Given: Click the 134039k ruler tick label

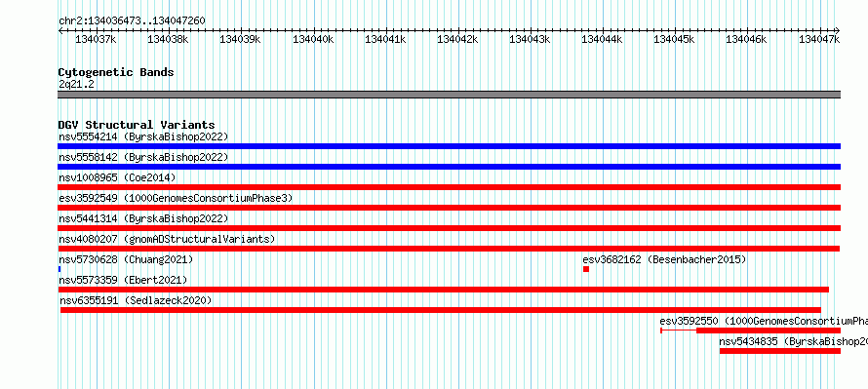Looking at the screenshot, I should [x=240, y=39].
